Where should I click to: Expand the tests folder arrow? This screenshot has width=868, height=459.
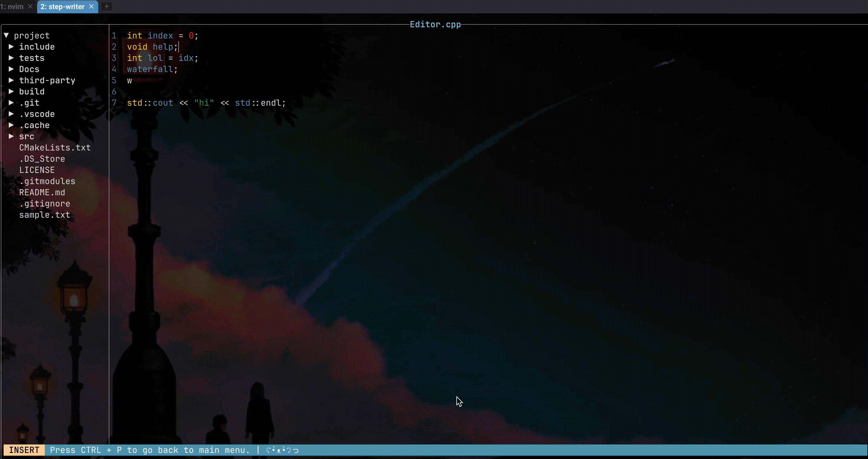point(11,58)
